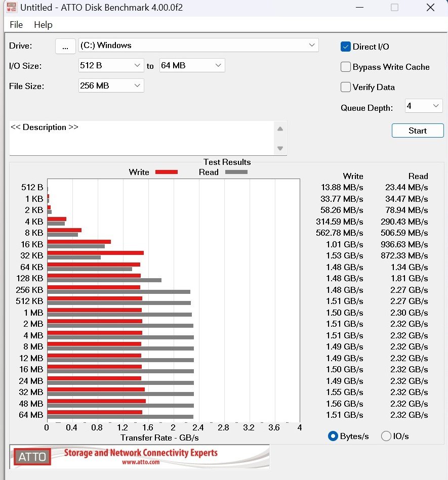Screen dimensions: 448x480
Task: Click the 78.94 MB/s read result
Action: pos(406,210)
